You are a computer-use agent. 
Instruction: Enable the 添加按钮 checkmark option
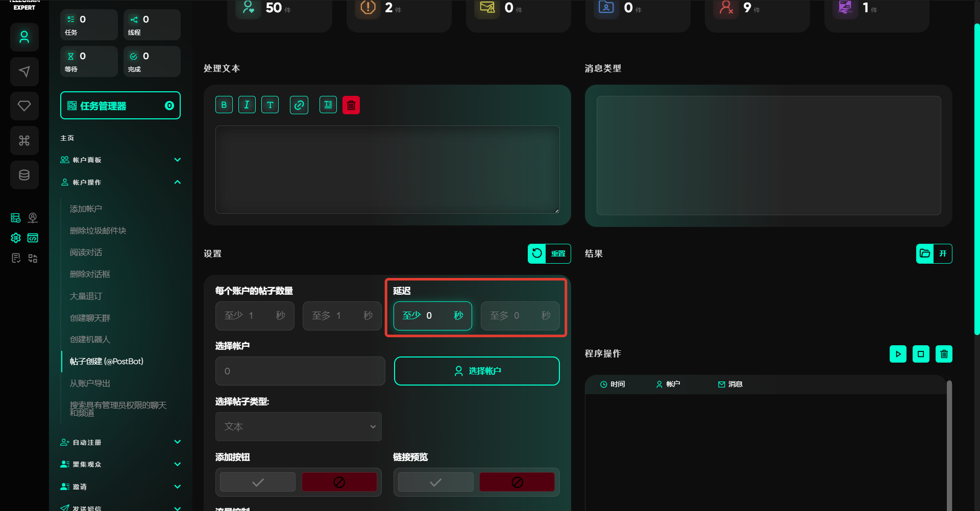[x=258, y=482]
